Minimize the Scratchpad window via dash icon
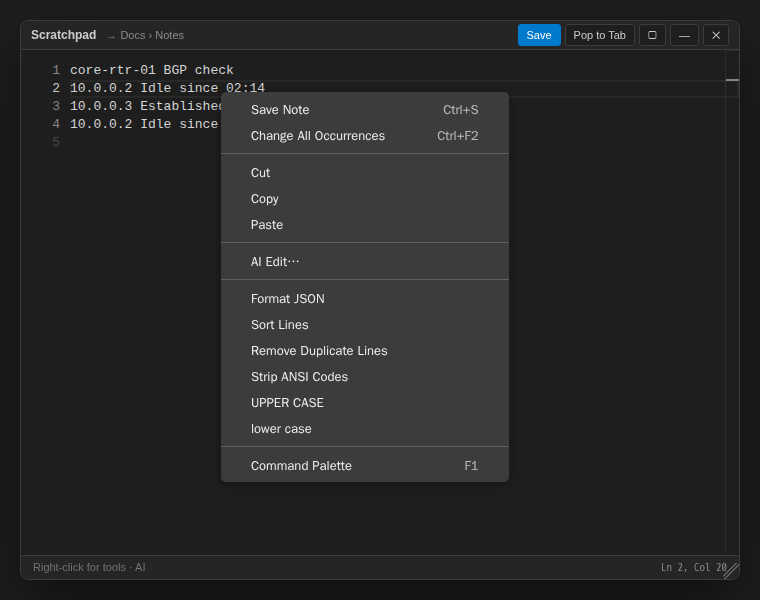Image resolution: width=760 pixels, height=600 pixels. tap(684, 35)
